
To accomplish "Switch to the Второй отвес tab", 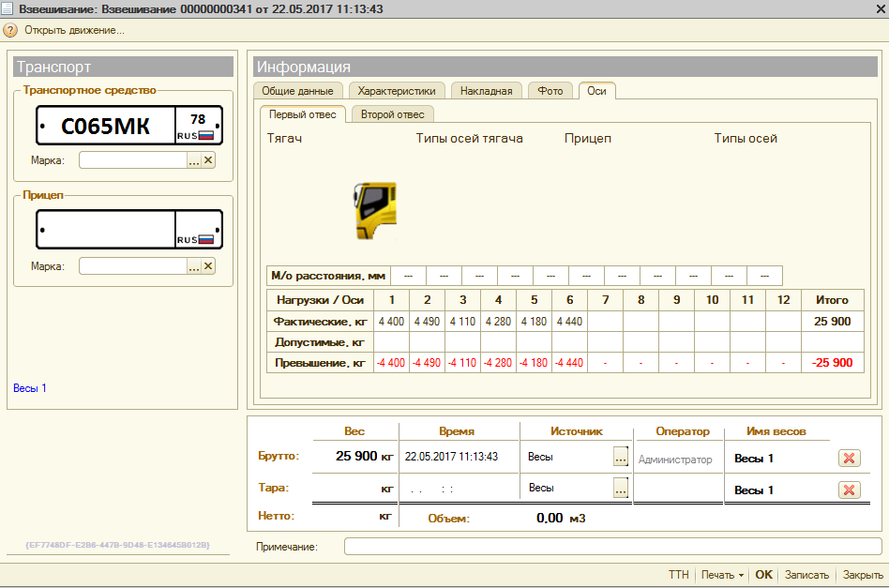I will [392, 114].
